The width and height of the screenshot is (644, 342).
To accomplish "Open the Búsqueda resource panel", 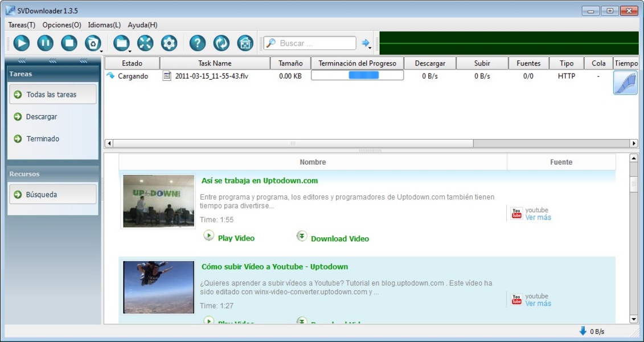I will tap(52, 194).
